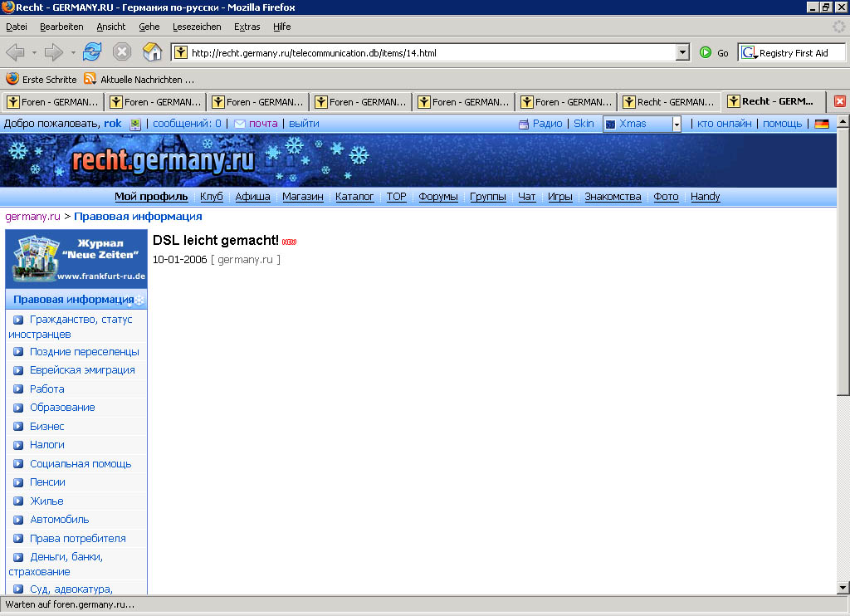Image resolution: width=850 pixels, height=616 pixels.
Task: Click the выйти logout link
Action: pos(304,124)
